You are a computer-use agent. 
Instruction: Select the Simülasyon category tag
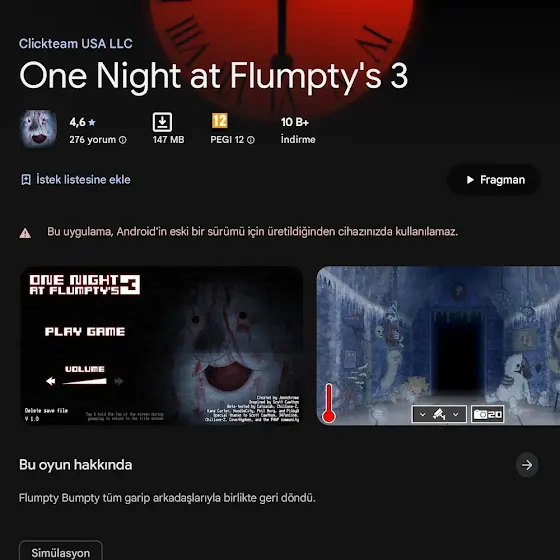click(x=61, y=552)
